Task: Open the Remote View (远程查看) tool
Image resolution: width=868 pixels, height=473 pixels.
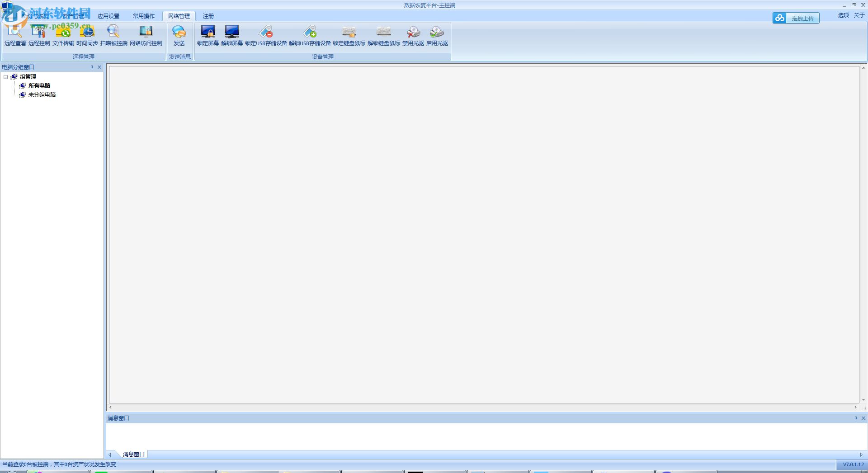Action: pyautogui.click(x=15, y=36)
